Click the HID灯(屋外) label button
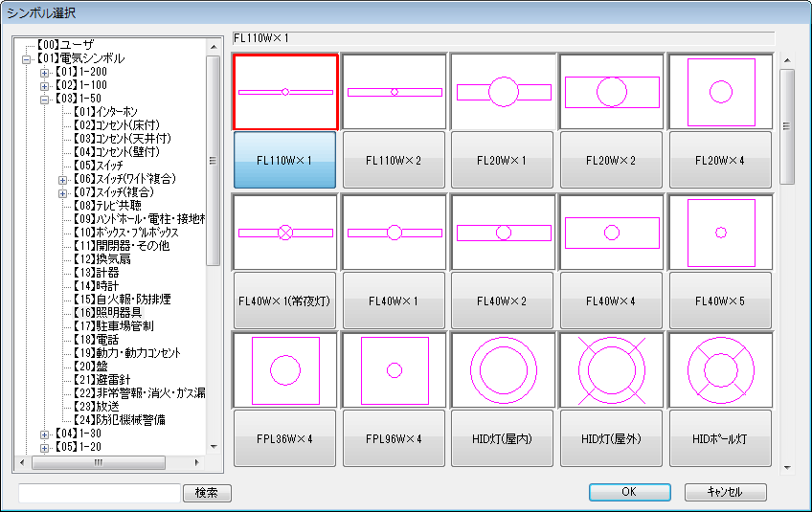812x512 pixels. 611,438
